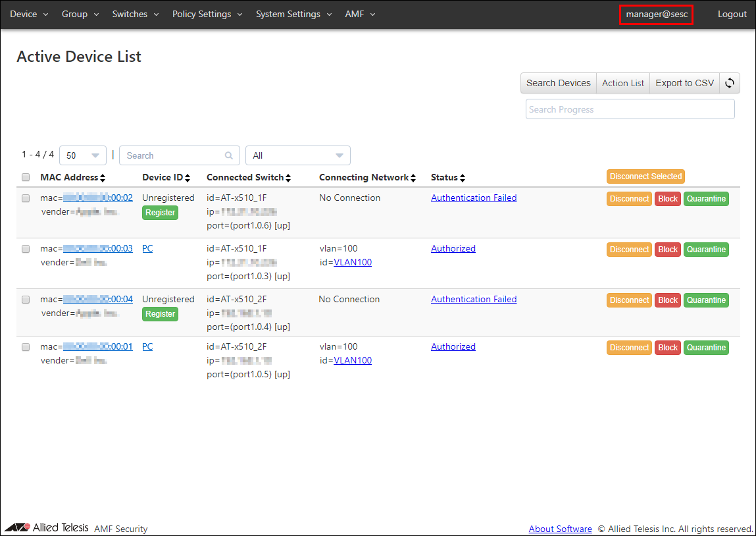Sort by Device ID column arrows
This screenshot has width=756, height=536.
point(188,178)
